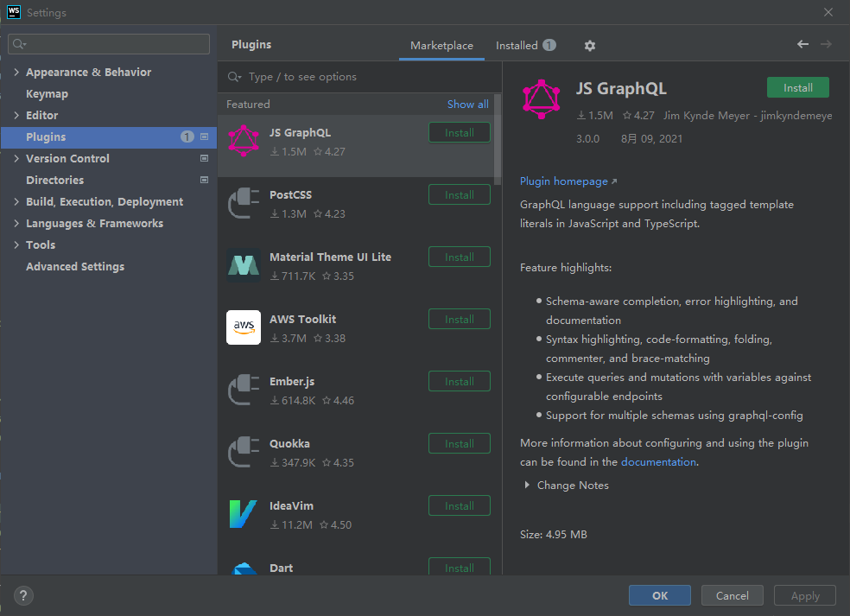
Task: Click the Apply button
Action: tap(805, 595)
